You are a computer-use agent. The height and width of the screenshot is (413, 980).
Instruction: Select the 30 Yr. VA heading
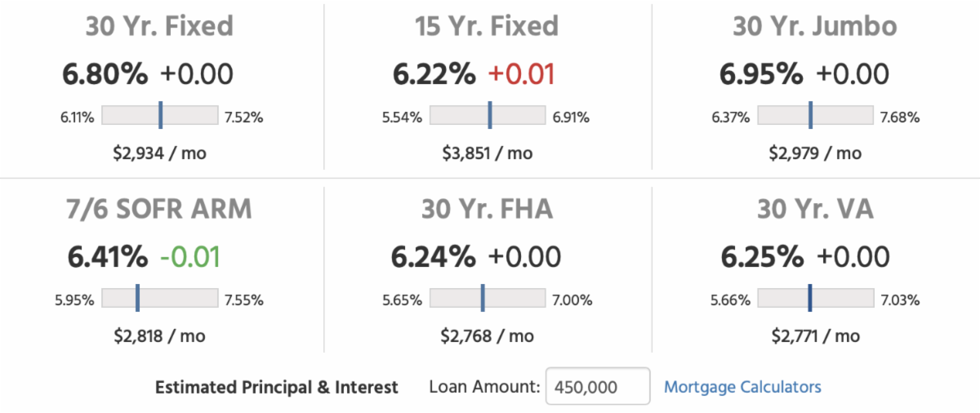tap(814, 209)
